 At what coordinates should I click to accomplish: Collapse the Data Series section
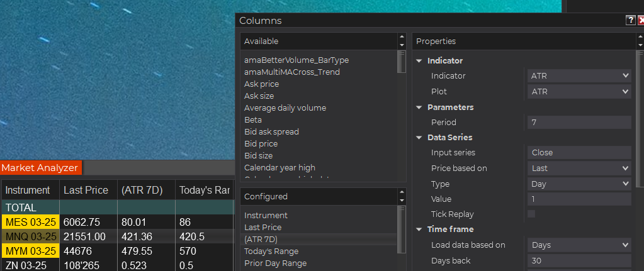click(420, 138)
